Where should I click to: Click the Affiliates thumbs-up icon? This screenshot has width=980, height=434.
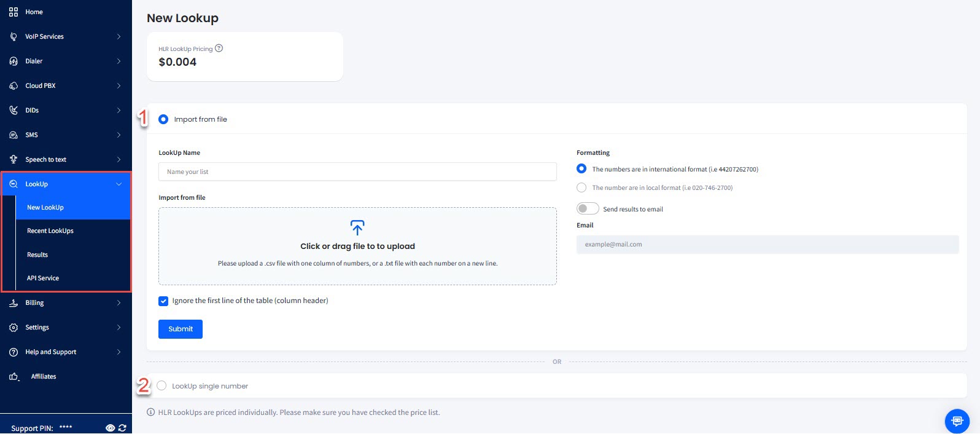14,376
